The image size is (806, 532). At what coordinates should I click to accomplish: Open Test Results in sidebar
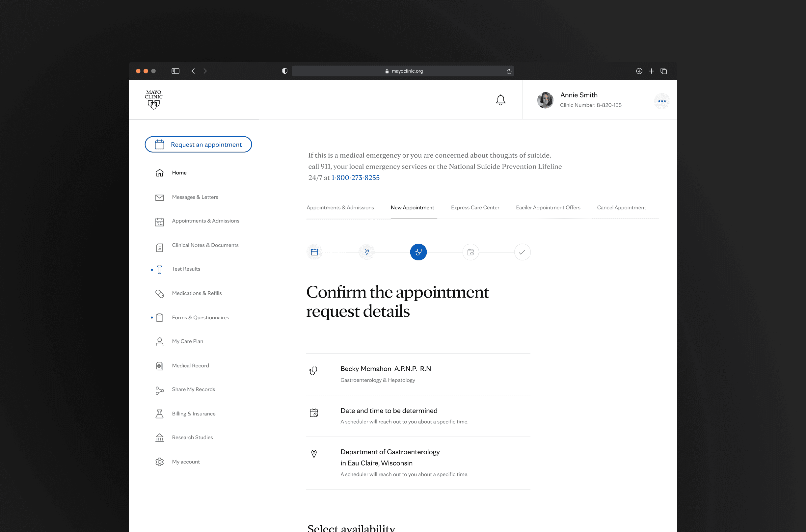click(x=186, y=269)
